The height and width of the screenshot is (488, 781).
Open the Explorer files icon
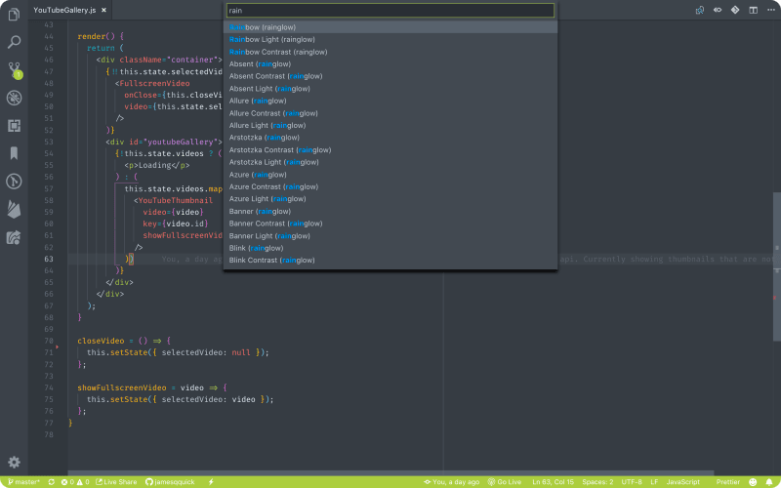tap(14, 14)
